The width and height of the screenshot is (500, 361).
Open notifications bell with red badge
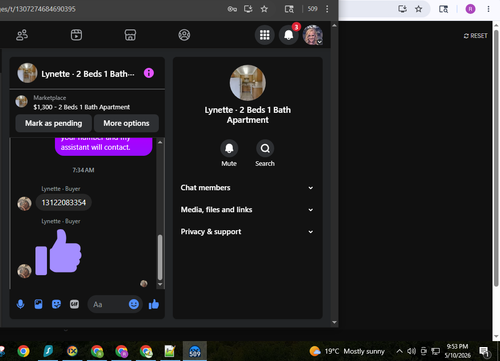click(289, 35)
